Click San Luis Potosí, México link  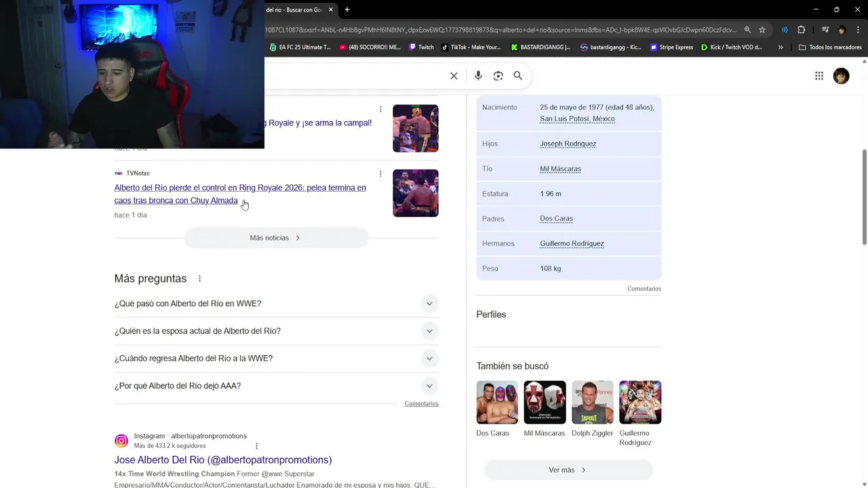point(577,119)
